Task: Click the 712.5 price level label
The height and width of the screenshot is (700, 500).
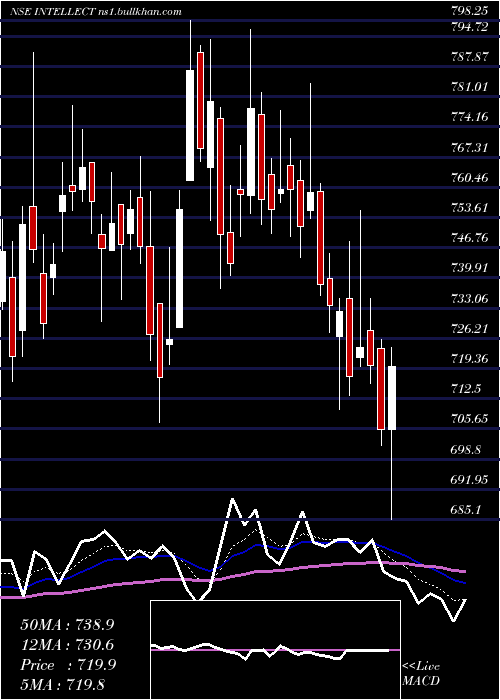Action: [466, 389]
